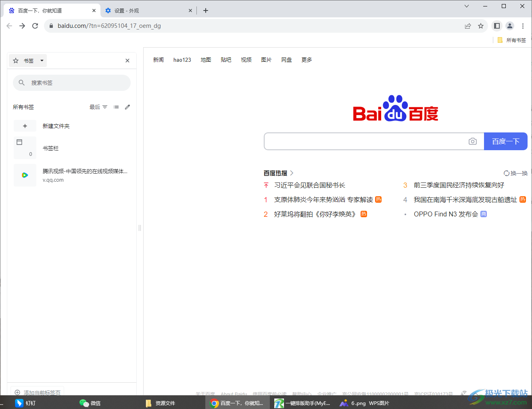Reload the Baidu page

(35, 26)
